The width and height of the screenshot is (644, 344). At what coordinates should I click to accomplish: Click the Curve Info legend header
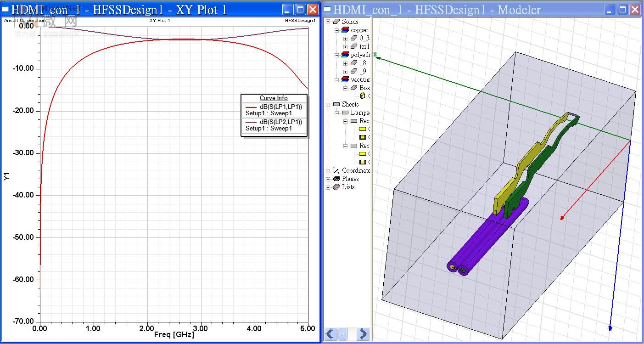(x=274, y=98)
